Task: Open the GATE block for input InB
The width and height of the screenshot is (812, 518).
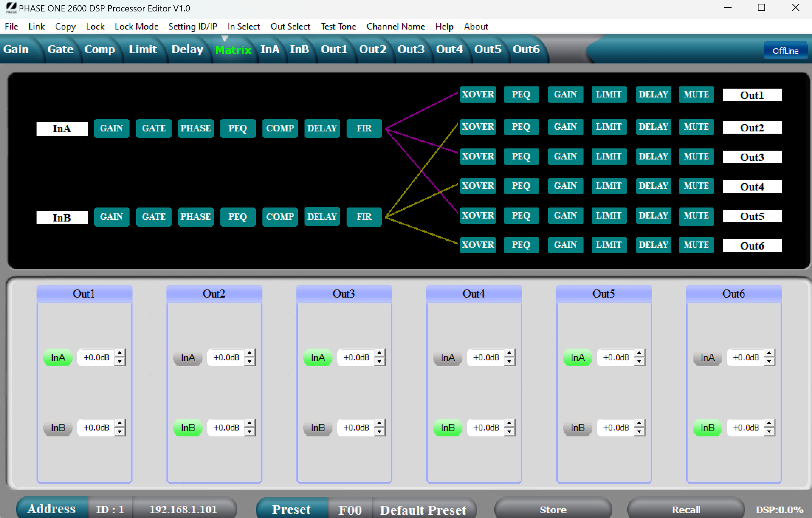Action: [x=154, y=217]
